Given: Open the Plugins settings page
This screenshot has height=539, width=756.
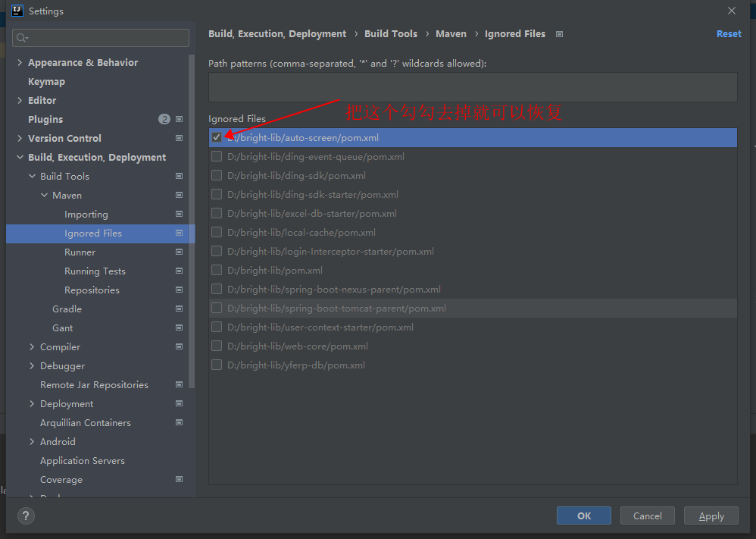Looking at the screenshot, I should pos(45,119).
